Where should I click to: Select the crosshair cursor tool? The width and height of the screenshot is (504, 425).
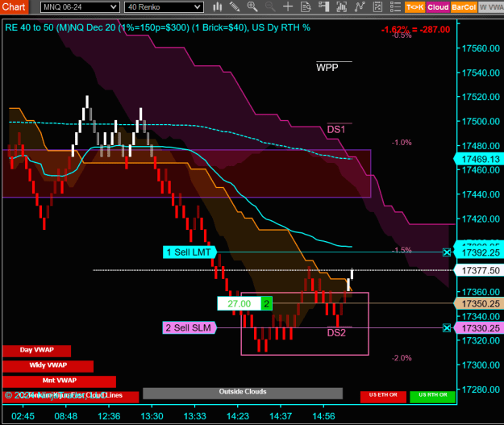click(x=288, y=6)
